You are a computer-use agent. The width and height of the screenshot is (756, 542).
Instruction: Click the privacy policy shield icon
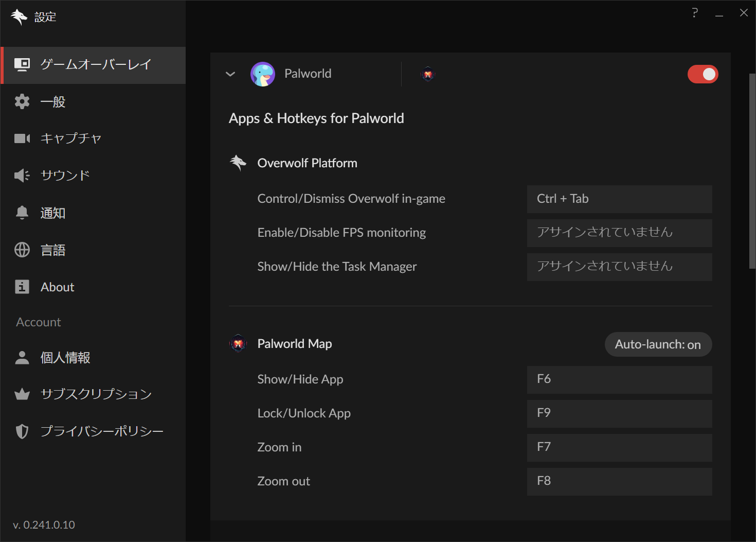click(x=22, y=431)
